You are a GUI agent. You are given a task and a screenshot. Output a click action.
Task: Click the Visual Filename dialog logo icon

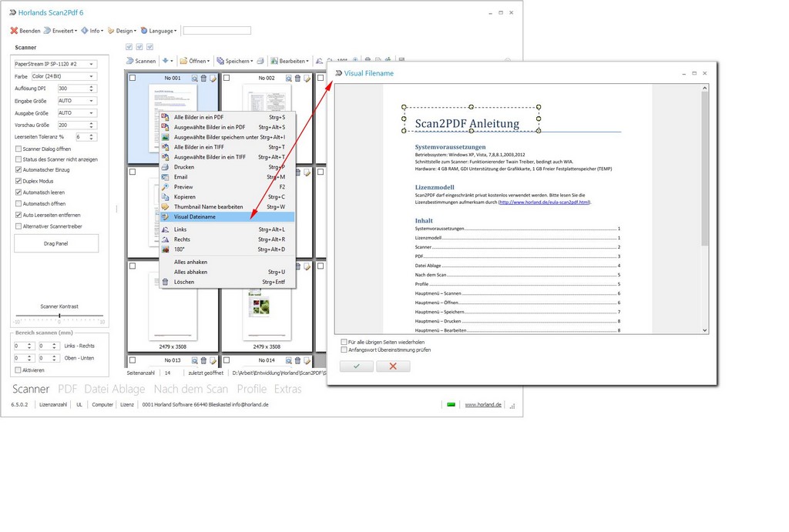tap(339, 73)
